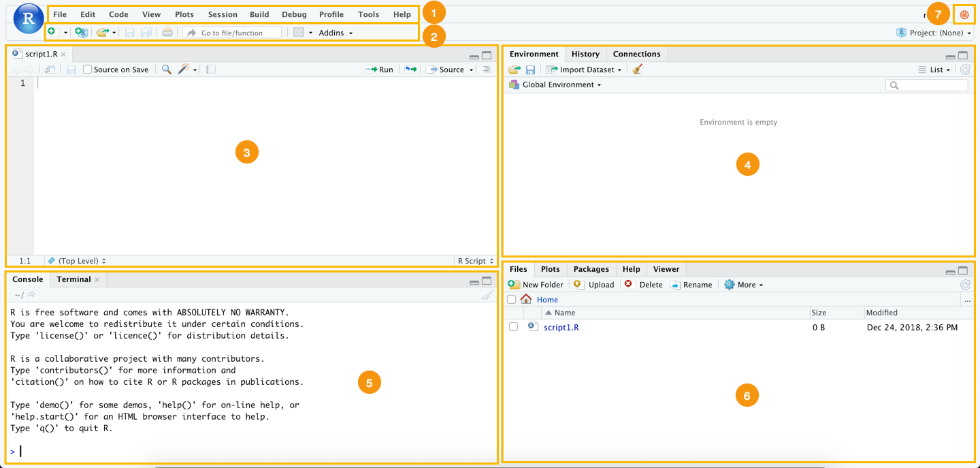The image size is (980, 468).
Task: Open the magic wand code tools menu
Action: [x=184, y=69]
